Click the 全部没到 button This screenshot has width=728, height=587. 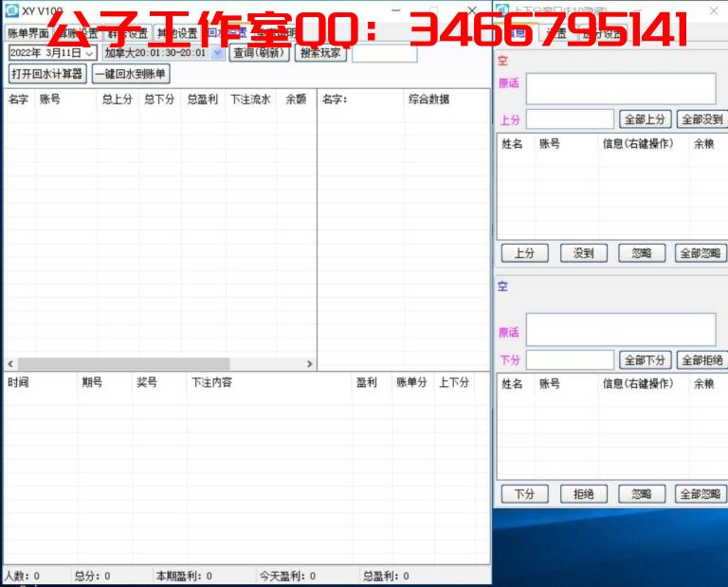click(702, 119)
